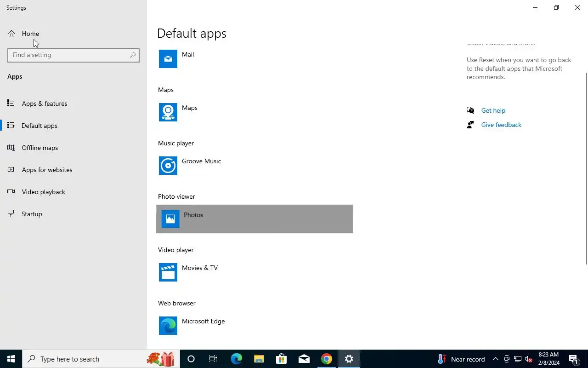Change the Photos default photo viewer
588x368 pixels.
[254, 219]
